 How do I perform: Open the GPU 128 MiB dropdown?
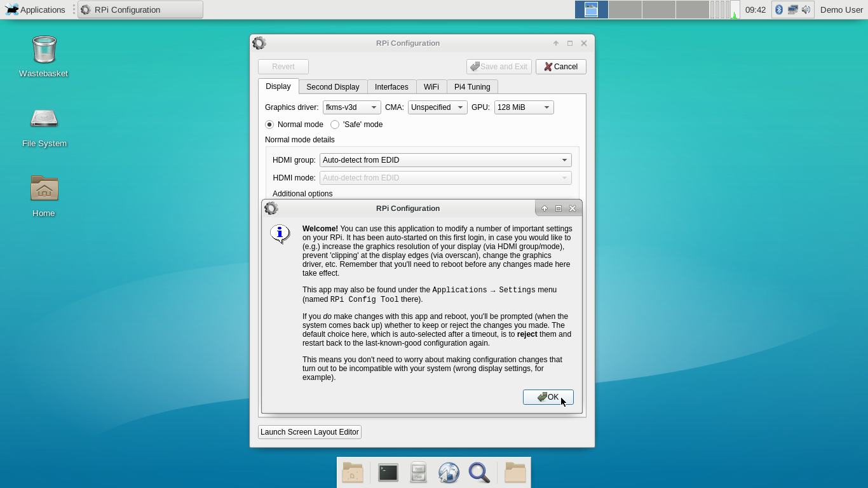pos(524,107)
